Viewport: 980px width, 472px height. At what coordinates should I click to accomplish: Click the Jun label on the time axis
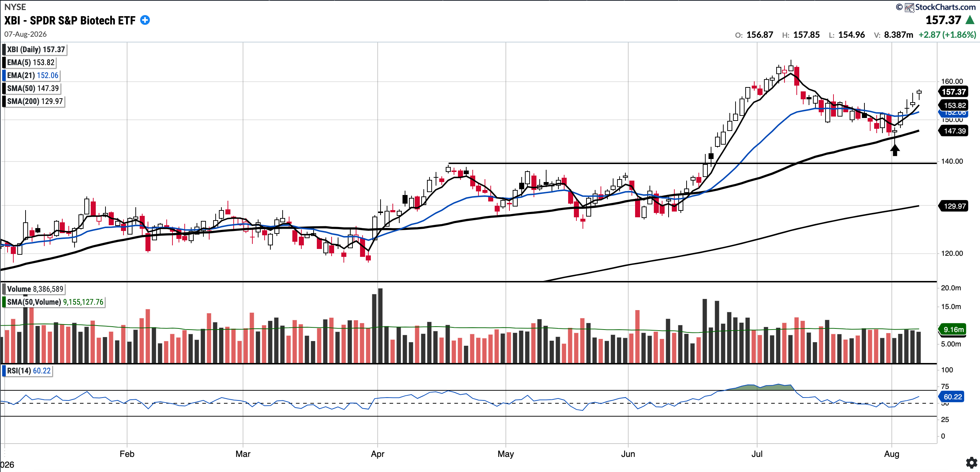tap(628, 454)
